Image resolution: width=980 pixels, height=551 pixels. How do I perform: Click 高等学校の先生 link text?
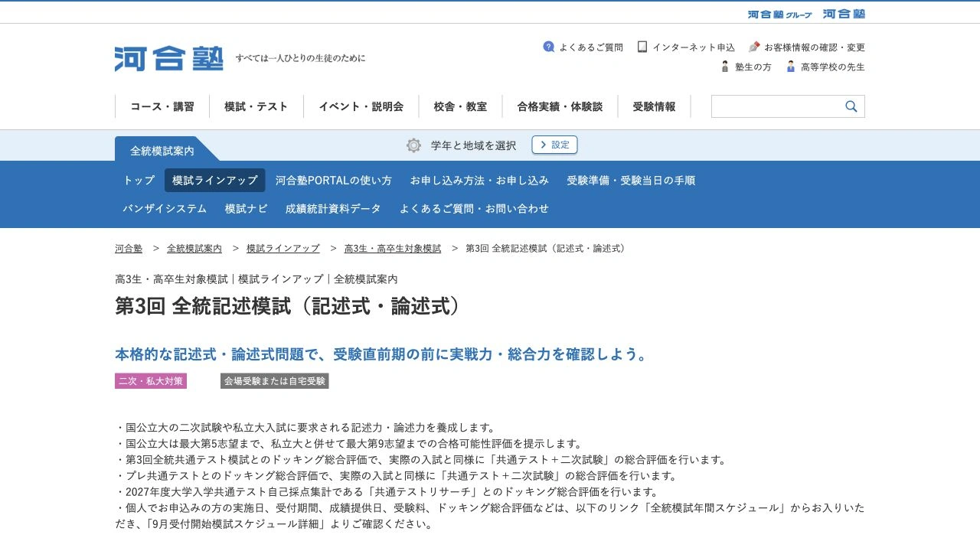click(833, 67)
